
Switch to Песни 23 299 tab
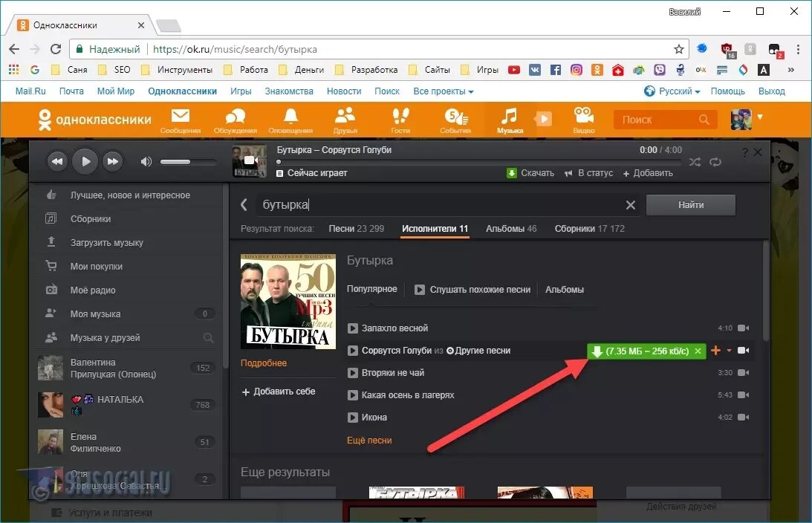357,228
